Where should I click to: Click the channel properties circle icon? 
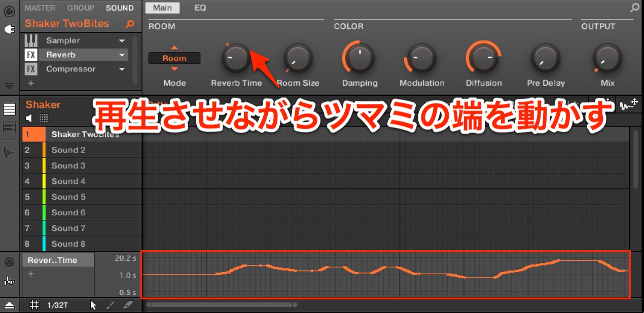[9, 11]
